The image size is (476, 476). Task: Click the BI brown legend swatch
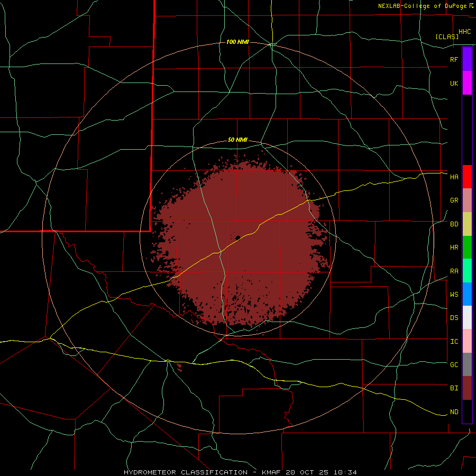467,388
